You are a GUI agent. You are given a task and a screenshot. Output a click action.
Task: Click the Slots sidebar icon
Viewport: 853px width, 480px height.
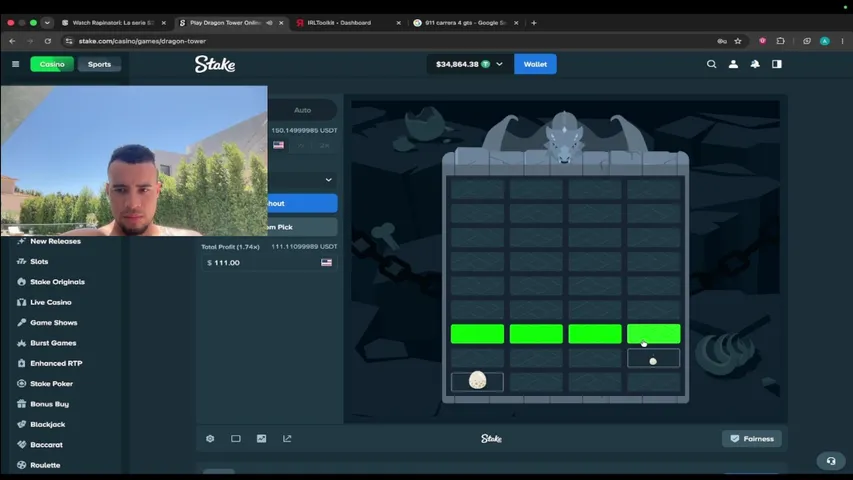click(x=21, y=261)
